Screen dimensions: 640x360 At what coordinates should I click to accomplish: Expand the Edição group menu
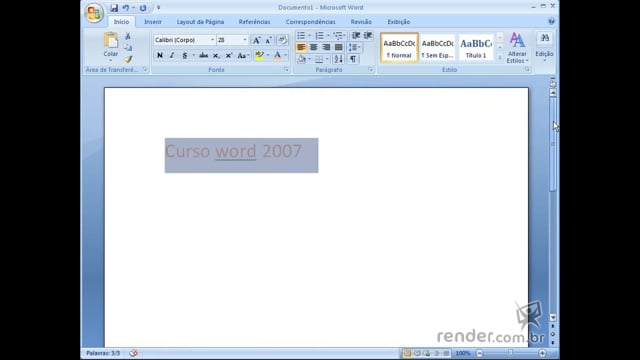[544, 48]
